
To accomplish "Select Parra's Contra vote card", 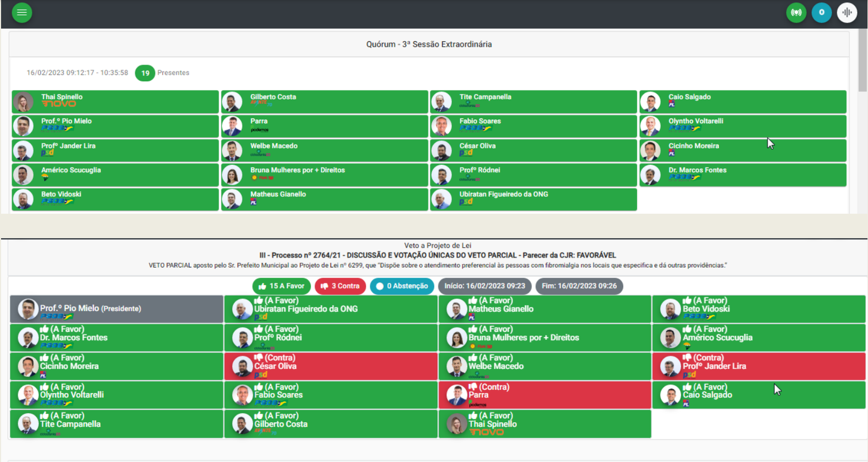I will click(x=544, y=395).
